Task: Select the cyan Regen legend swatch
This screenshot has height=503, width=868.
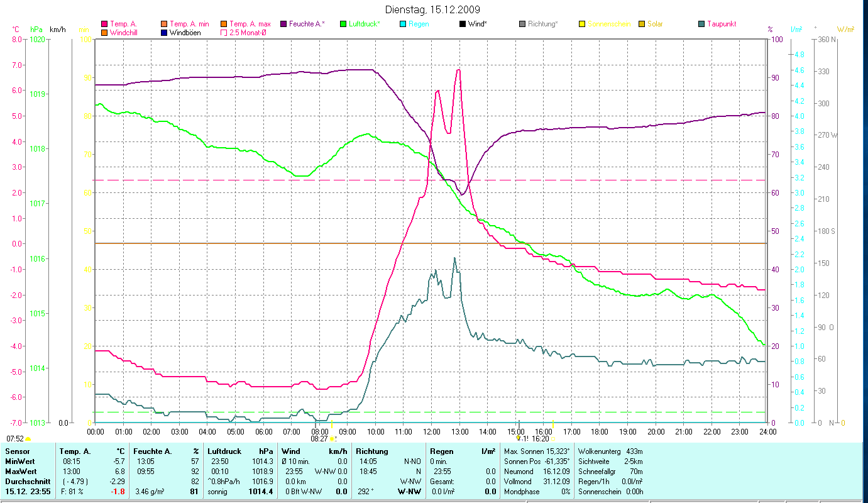Action: click(403, 24)
